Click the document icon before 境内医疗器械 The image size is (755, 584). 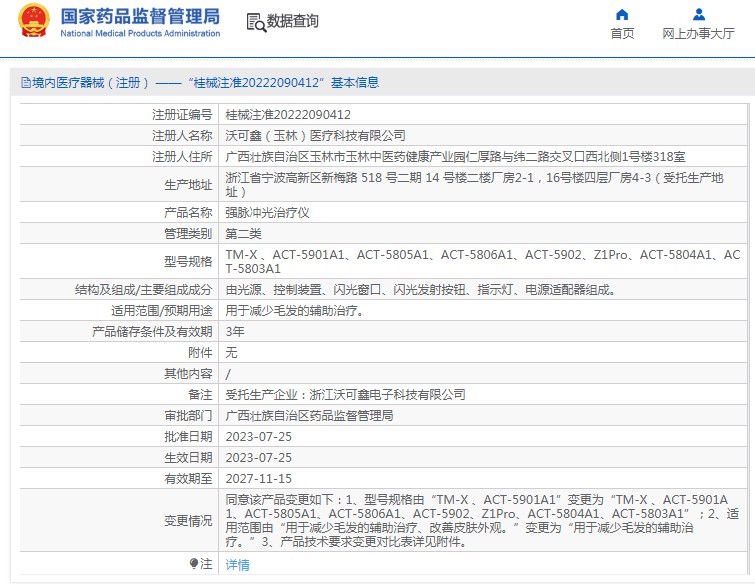coord(26,82)
